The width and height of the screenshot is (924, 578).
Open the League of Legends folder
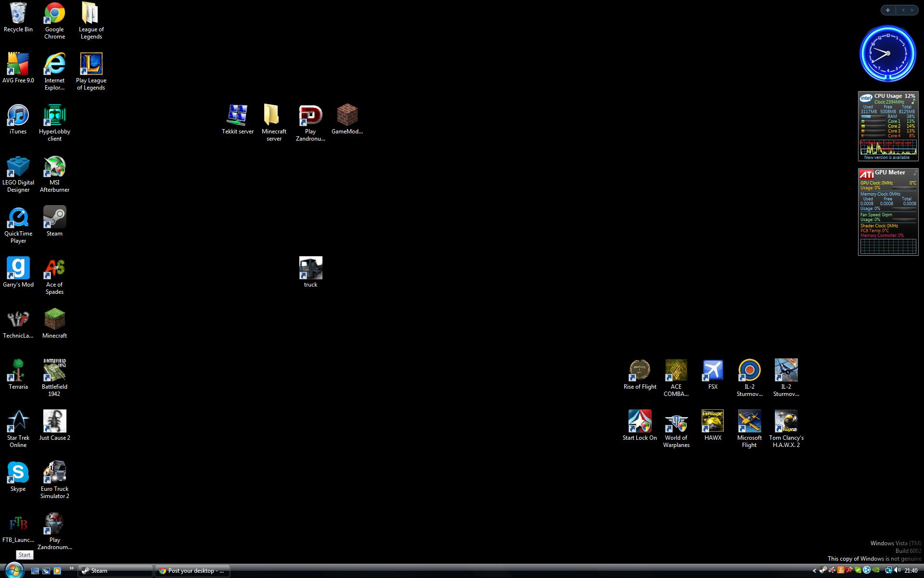coord(91,21)
